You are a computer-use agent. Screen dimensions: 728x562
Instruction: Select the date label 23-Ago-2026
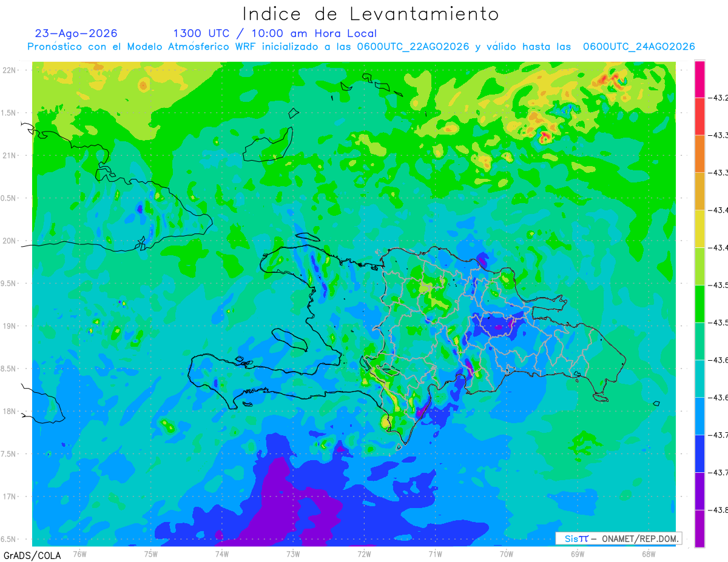[x=76, y=33]
